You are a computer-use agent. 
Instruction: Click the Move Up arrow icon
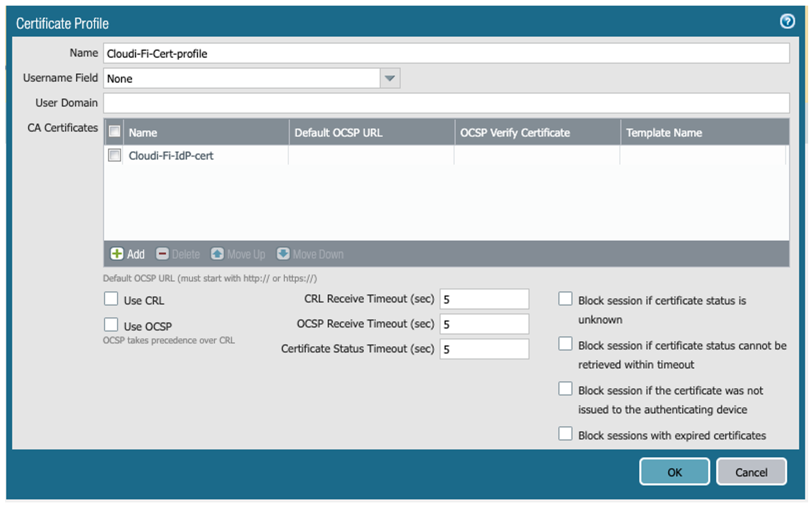click(218, 254)
